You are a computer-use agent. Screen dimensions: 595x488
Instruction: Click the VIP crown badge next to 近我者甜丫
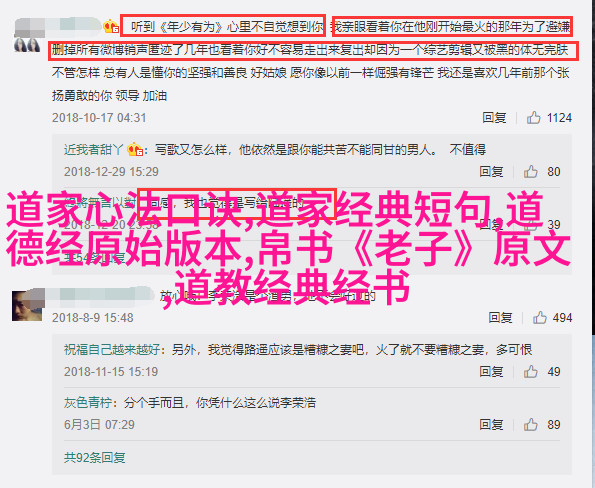pyautogui.click(x=135, y=150)
